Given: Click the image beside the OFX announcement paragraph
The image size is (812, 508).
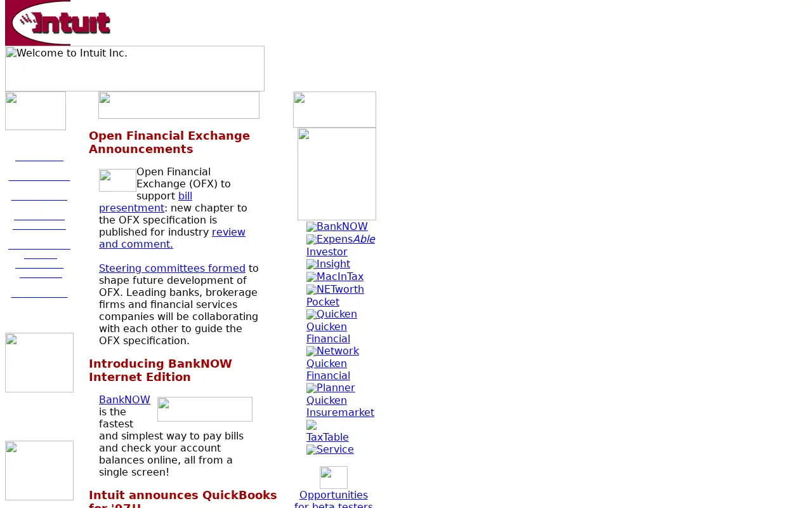Looking at the screenshot, I should pyautogui.click(x=117, y=180).
